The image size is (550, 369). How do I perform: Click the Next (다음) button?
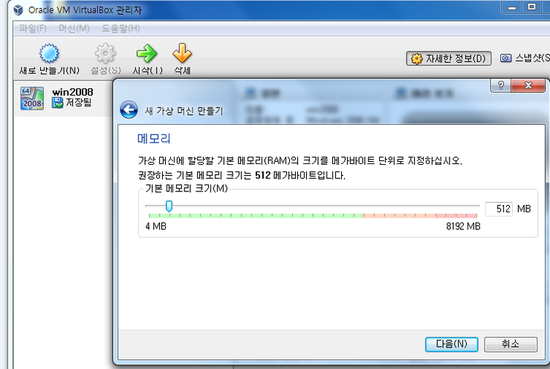click(x=451, y=344)
